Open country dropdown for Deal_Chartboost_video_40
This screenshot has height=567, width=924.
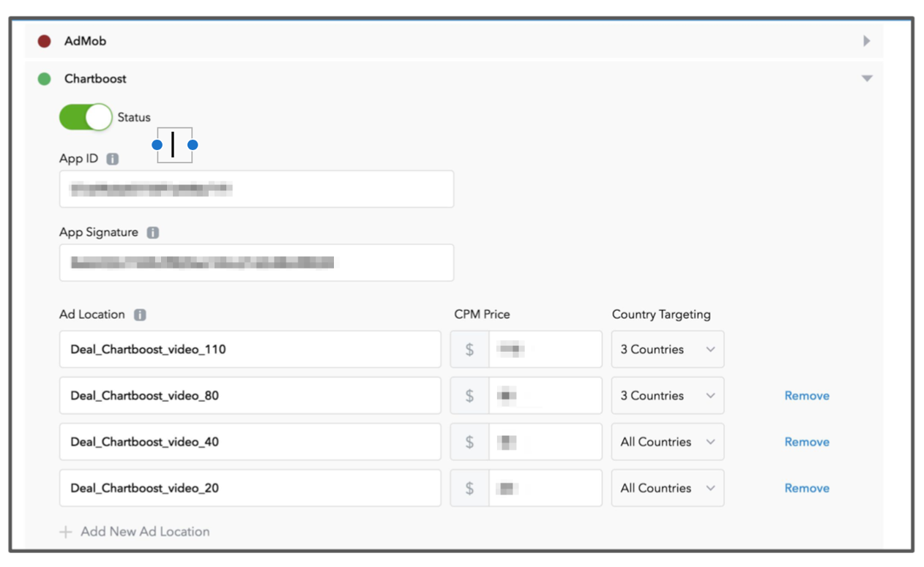pyautogui.click(x=668, y=442)
